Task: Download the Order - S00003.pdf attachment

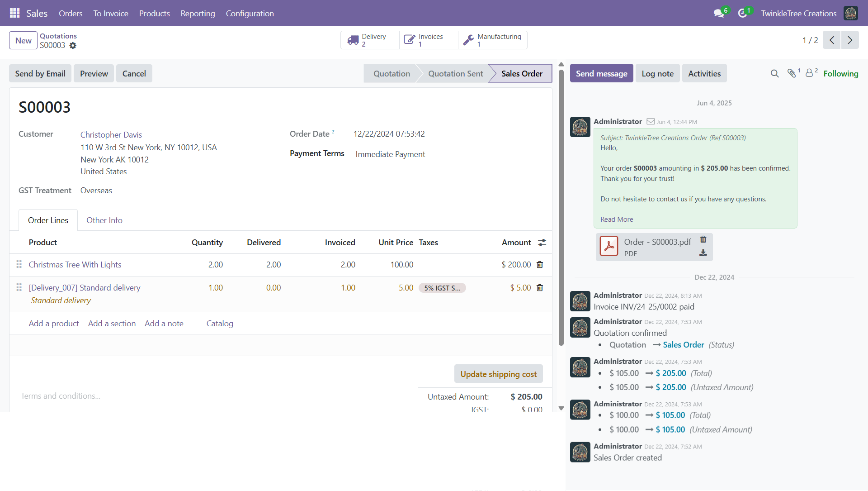Action: tap(703, 253)
